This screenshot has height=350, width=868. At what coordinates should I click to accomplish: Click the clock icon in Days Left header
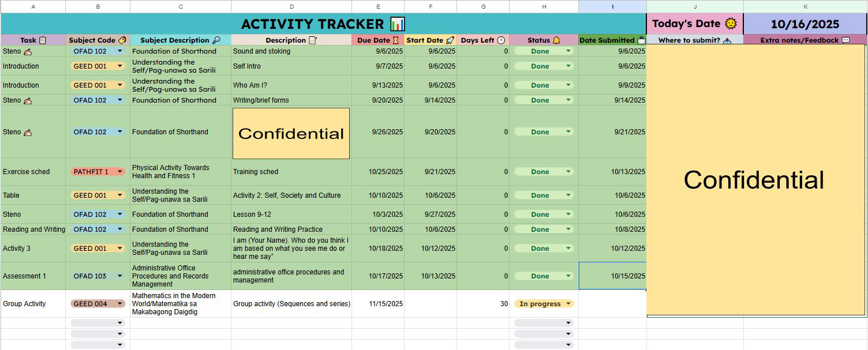[x=501, y=40]
